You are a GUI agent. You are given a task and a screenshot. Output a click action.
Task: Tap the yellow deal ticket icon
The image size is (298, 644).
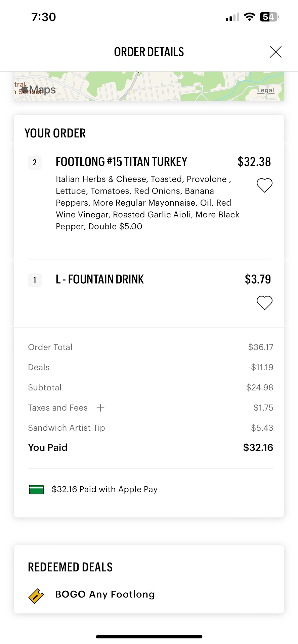point(36,596)
